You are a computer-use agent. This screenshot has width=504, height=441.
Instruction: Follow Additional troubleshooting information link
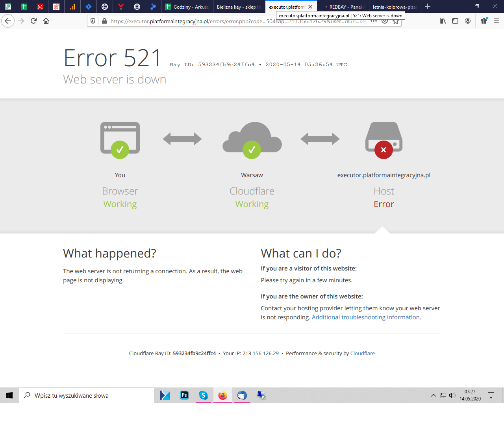click(365, 317)
